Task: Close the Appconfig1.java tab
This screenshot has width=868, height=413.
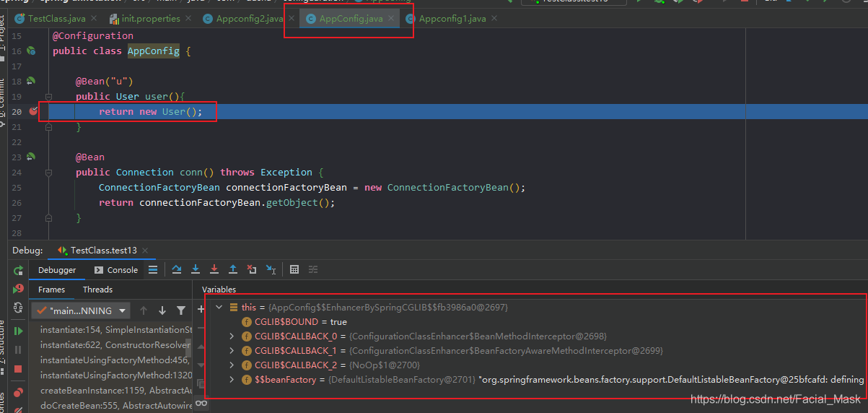Action: coord(494,19)
